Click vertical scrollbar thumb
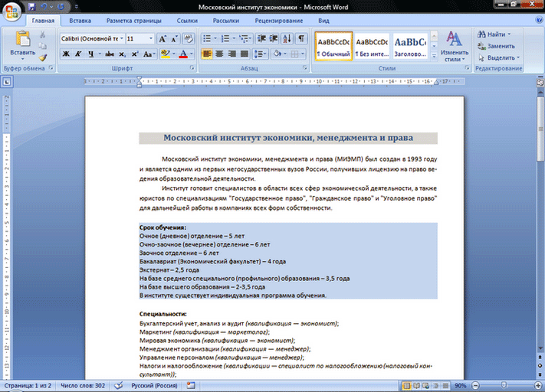 [540, 129]
